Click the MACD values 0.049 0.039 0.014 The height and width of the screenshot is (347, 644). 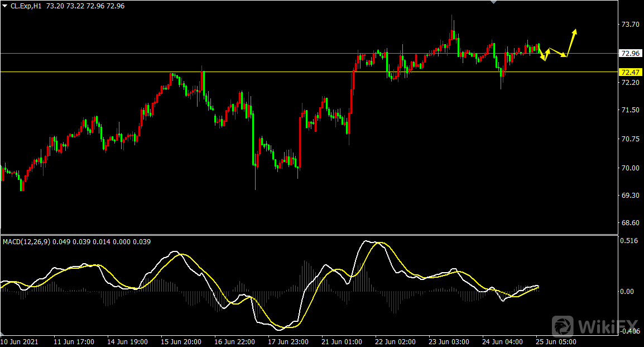pyautogui.click(x=81, y=242)
